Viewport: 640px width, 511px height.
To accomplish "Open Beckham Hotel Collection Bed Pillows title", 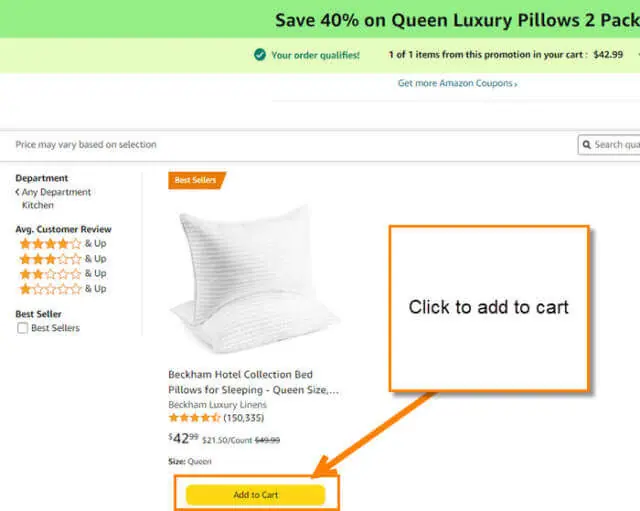I will click(253, 382).
